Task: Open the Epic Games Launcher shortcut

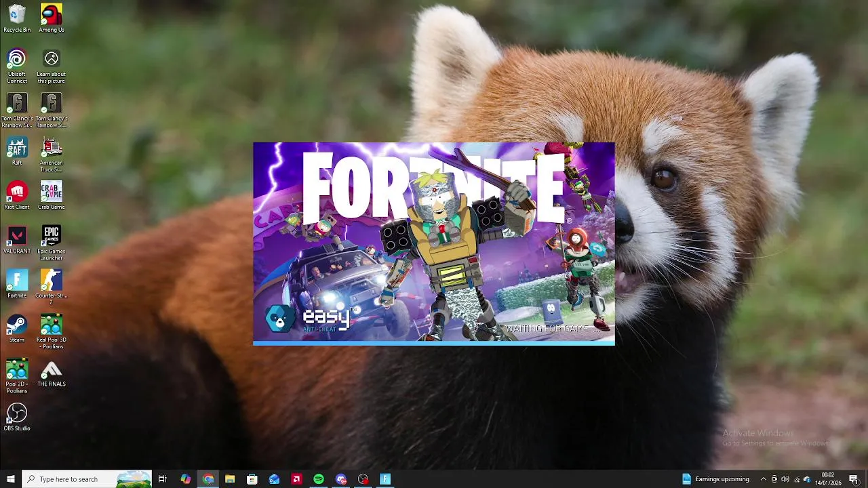Action: [52, 243]
